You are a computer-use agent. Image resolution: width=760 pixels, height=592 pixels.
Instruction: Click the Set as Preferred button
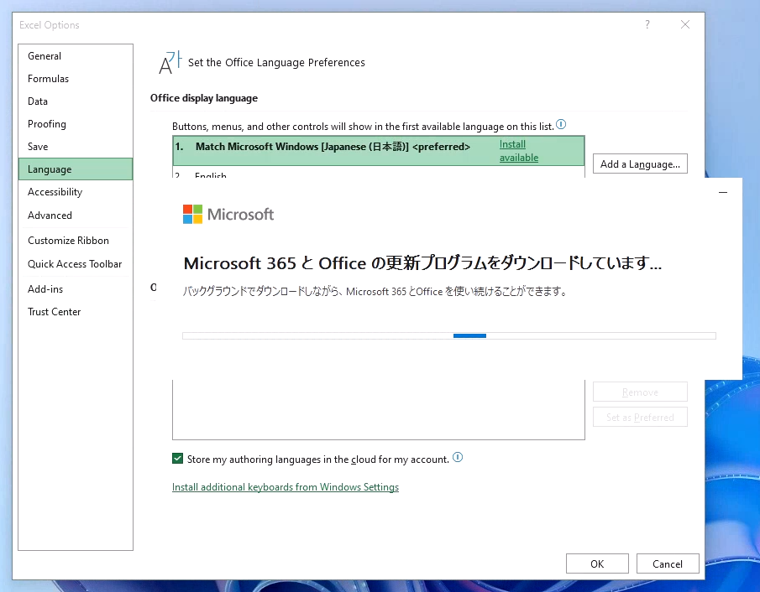coord(640,417)
